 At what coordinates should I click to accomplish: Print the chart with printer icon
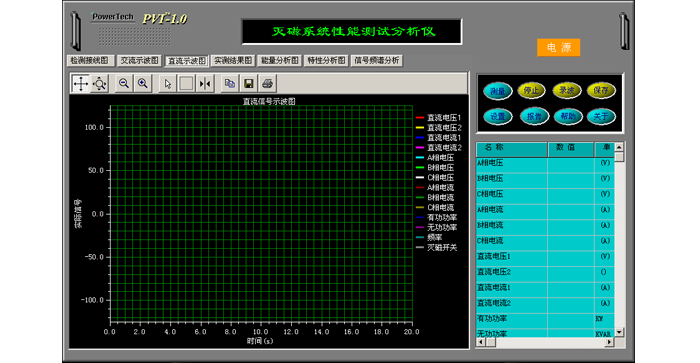267,83
